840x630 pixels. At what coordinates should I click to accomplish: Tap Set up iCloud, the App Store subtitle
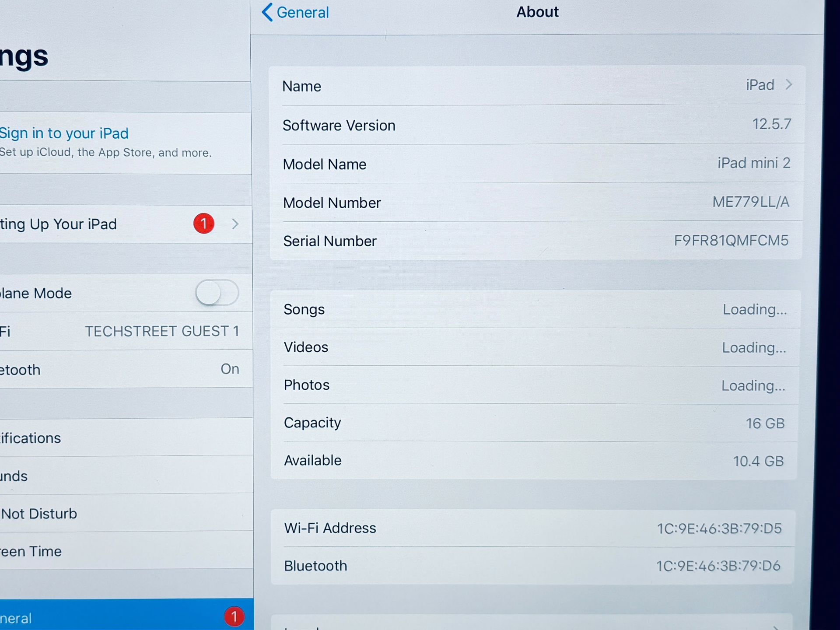click(x=106, y=153)
